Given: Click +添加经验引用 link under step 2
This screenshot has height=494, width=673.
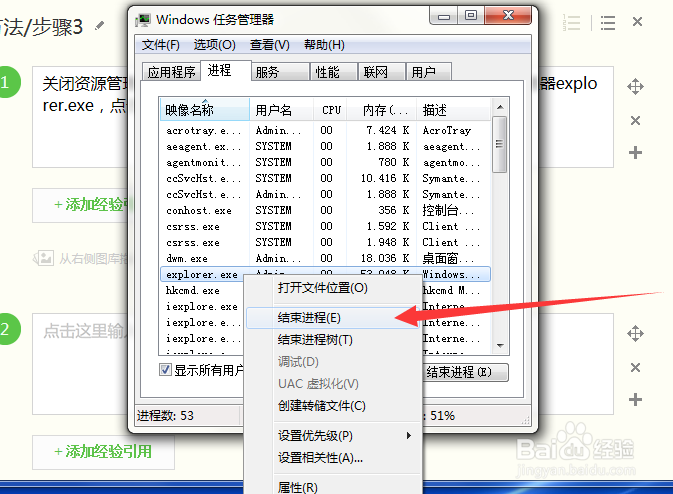Looking at the screenshot, I should pos(103,452).
